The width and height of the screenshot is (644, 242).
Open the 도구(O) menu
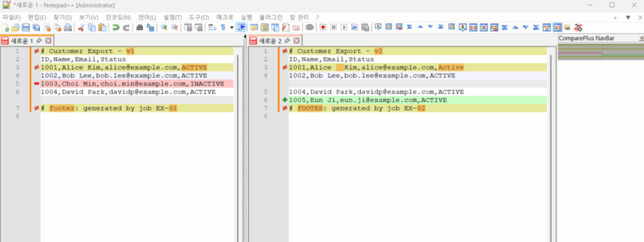coord(199,17)
